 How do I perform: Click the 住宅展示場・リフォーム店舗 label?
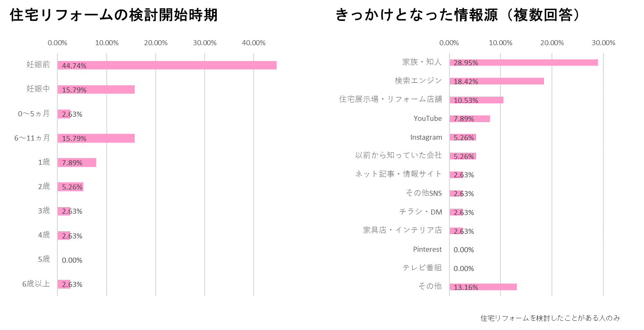(x=390, y=99)
